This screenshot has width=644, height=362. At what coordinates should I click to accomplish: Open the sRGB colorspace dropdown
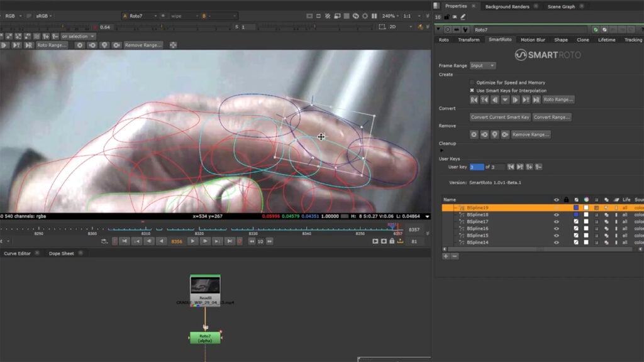point(44,16)
